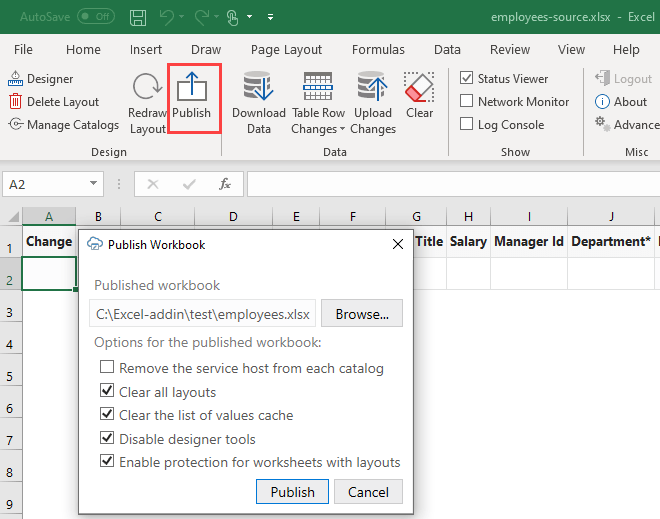Click the Undo arrow icon
Viewport: 660px width, 519px height.
click(167, 17)
